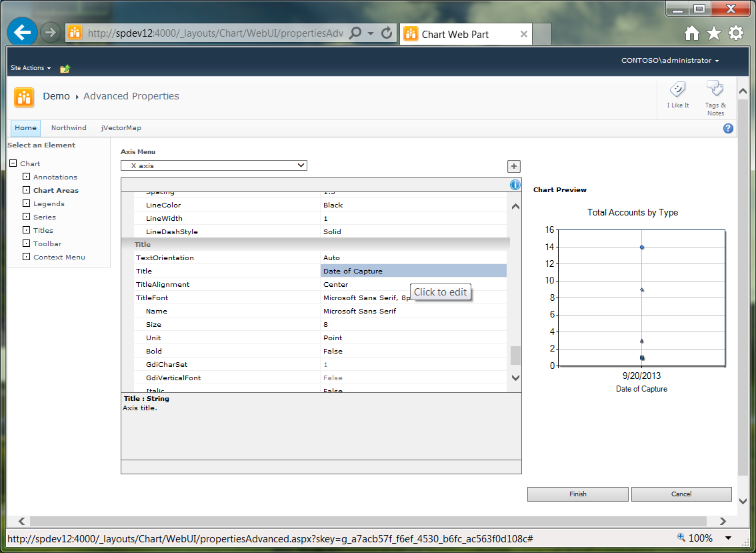Viewport: 756px width, 553px height.
Task: Select Legends in element tree
Action: (49, 203)
